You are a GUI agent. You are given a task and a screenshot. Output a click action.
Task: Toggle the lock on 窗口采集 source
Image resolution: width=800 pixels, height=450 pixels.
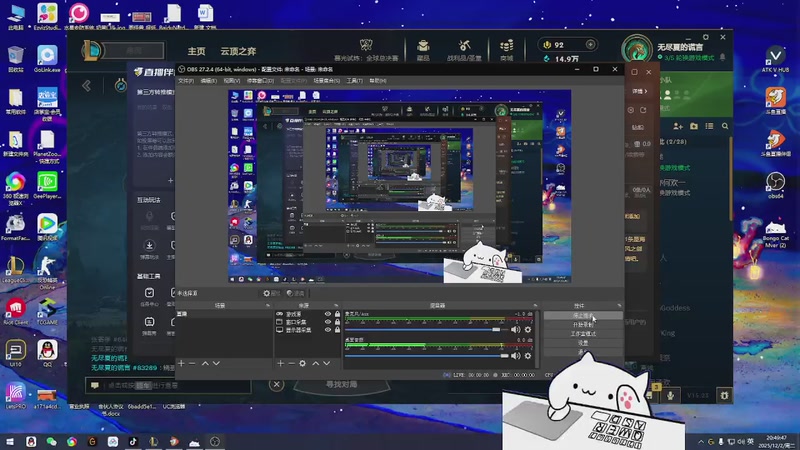click(x=337, y=322)
